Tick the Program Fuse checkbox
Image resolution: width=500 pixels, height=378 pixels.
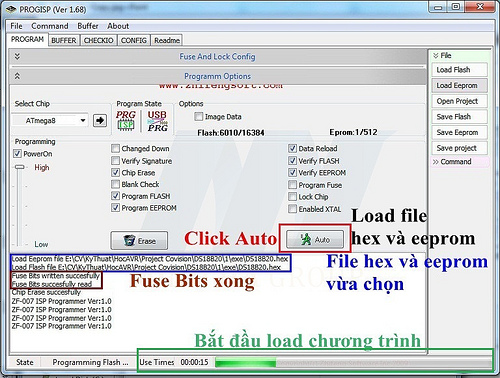(292, 185)
